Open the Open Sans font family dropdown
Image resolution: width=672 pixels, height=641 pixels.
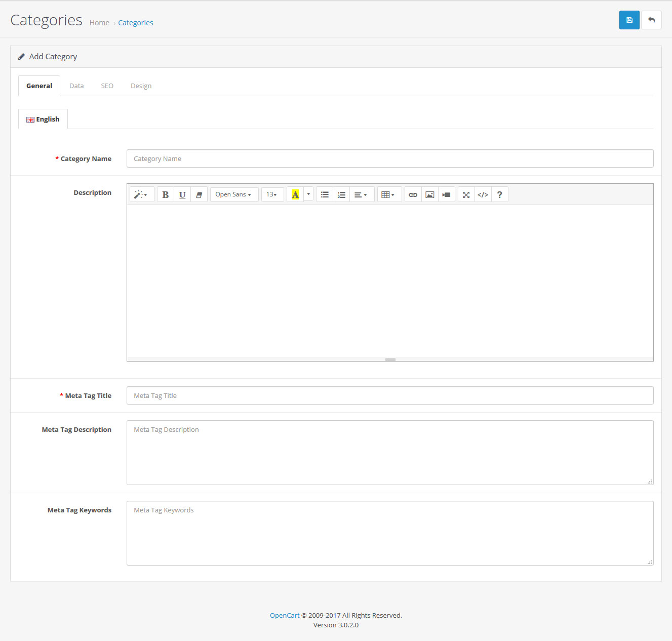(x=234, y=194)
